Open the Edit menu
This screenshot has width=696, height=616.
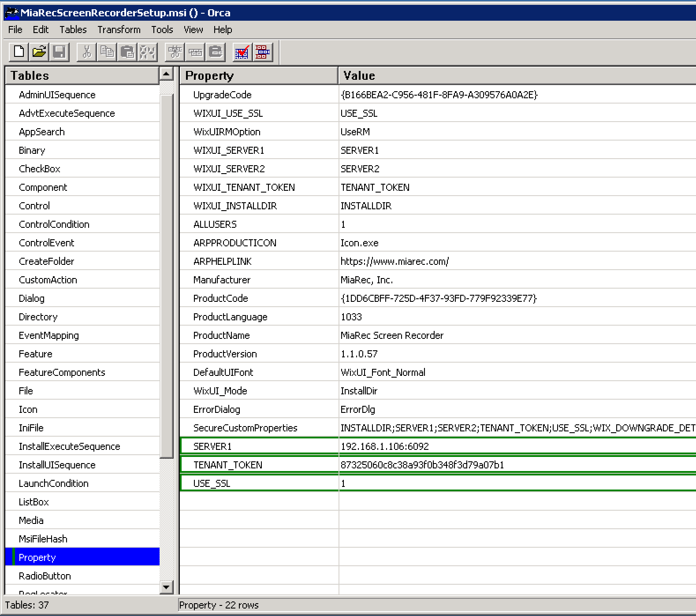pos(41,30)
